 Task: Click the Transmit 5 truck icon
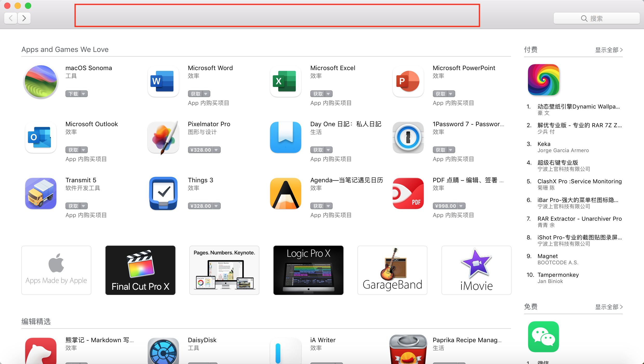click(x=41, y=193)
